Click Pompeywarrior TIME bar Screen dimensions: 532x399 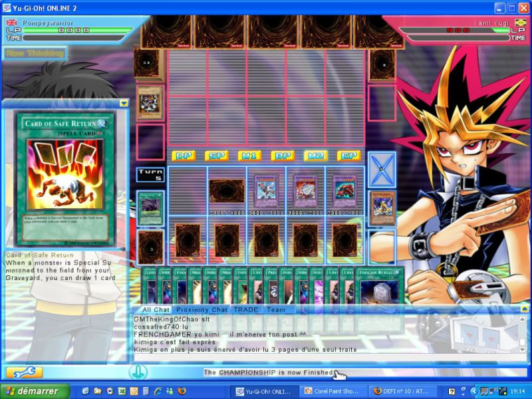tap(74, 38)
